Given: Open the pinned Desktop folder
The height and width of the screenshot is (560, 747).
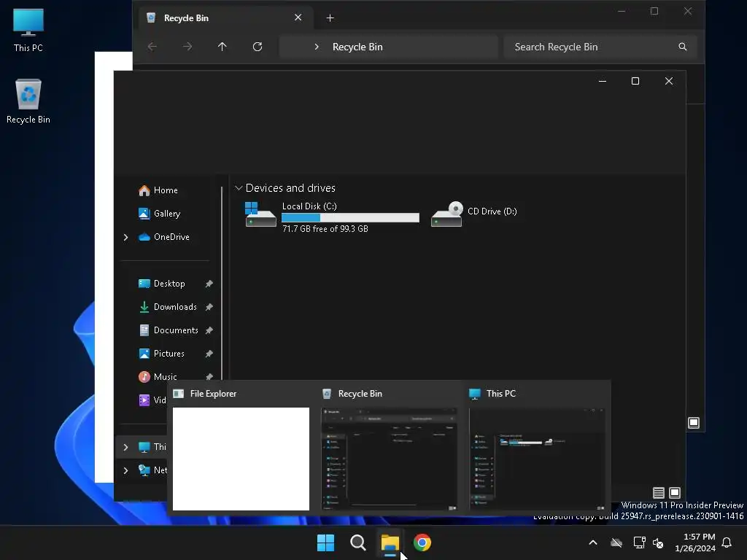Looking at the screenshot, I should (x=169, y=284).
